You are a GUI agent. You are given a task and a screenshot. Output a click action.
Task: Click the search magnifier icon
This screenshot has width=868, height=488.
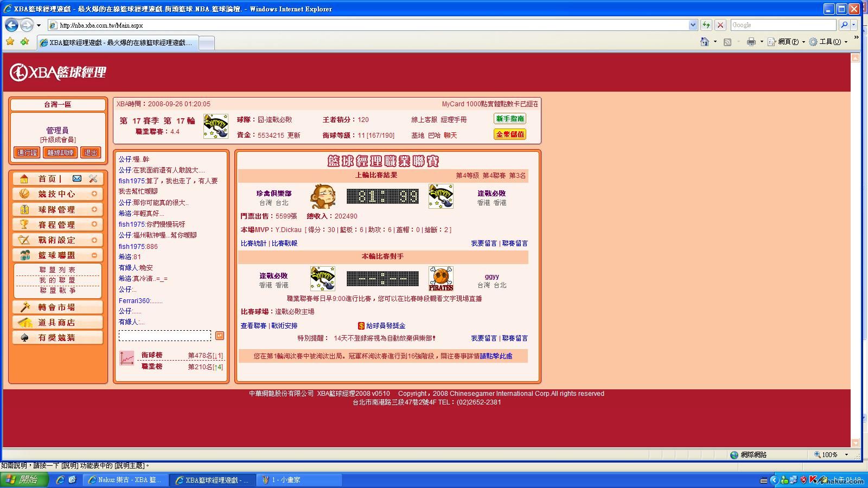tap(844, 25)
